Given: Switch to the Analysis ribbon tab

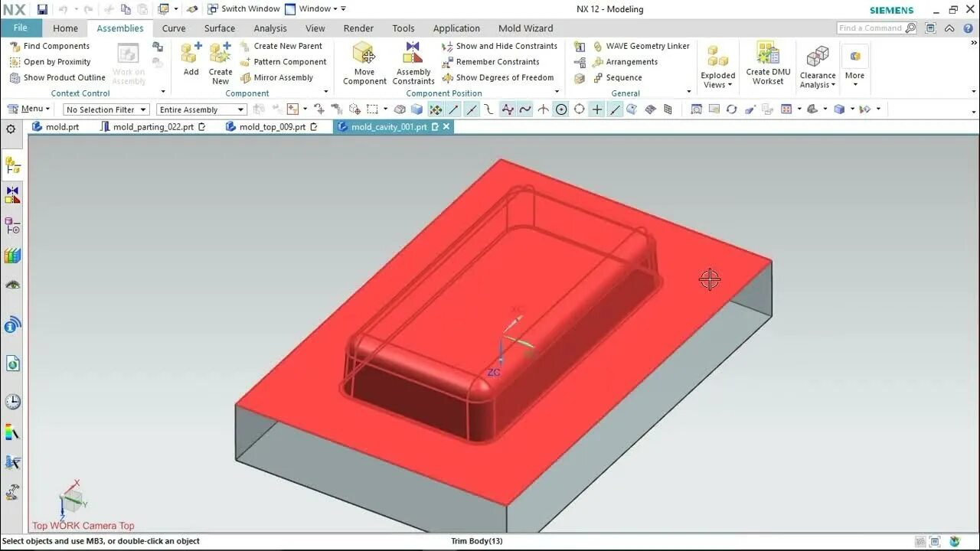Looking at the screenshot, I should point(270,28).
